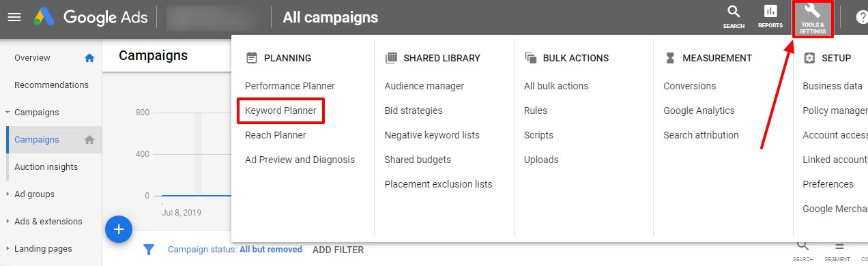The width and height of the screenshot is (868, 266).
Task: Collapse the Campaigns section in sidebar
Action: tap(7, 113)
